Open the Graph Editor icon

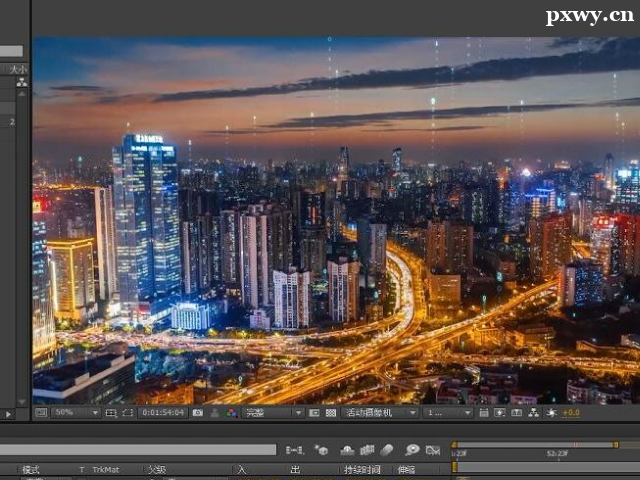pyautogui.click(x=434, y=450)
